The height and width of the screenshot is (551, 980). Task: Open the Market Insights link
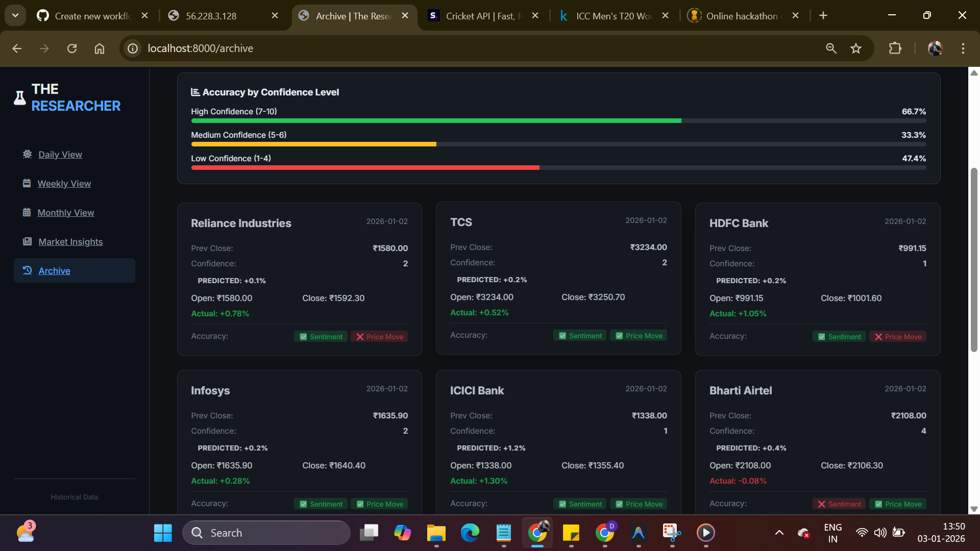pyautogui.click(x=70, y=242)
